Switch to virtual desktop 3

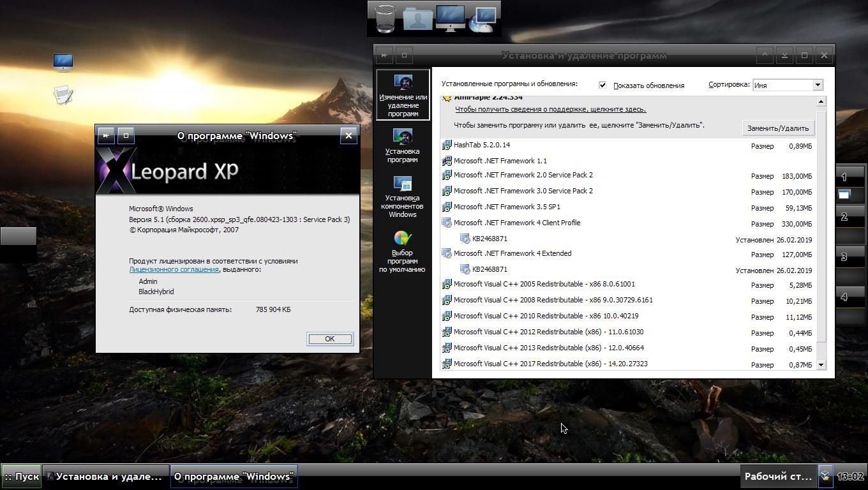point(844,257)
